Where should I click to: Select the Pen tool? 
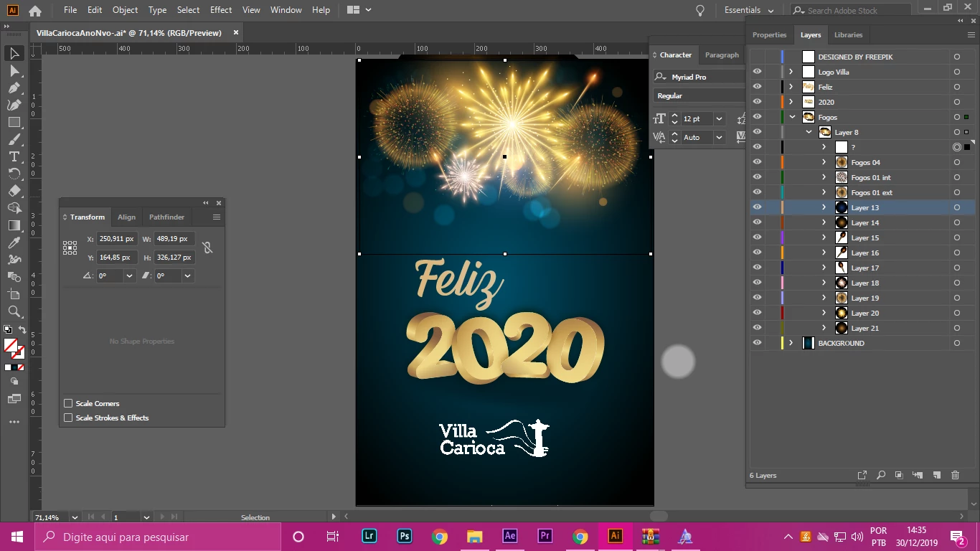pos(14,88)
